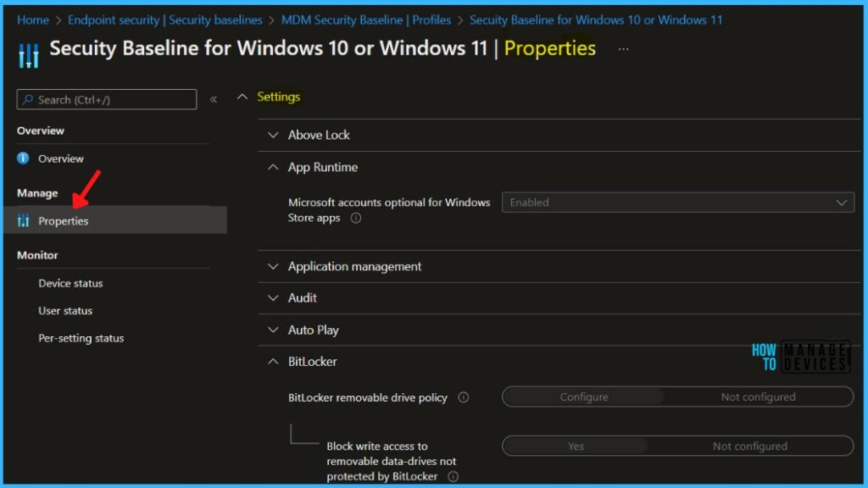Open the Microsoft accounts optional Enabled dropdown
Screen dimensions: 868x488
[677, 202]
